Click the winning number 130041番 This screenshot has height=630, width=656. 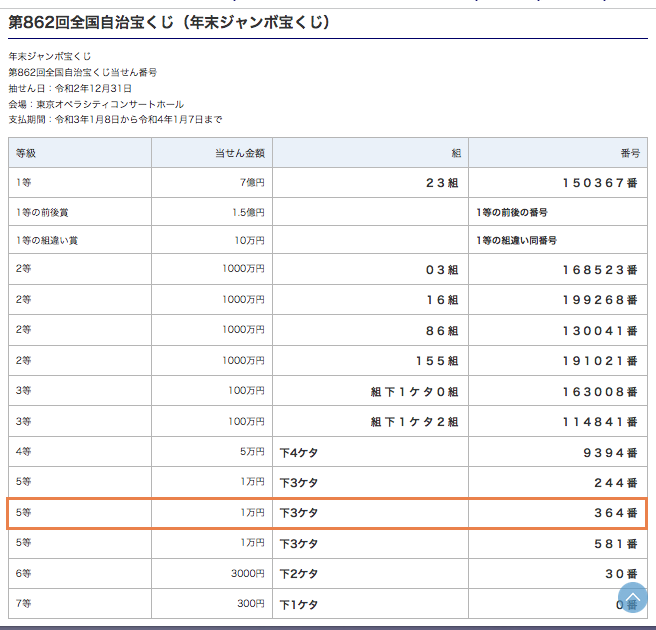600,331
